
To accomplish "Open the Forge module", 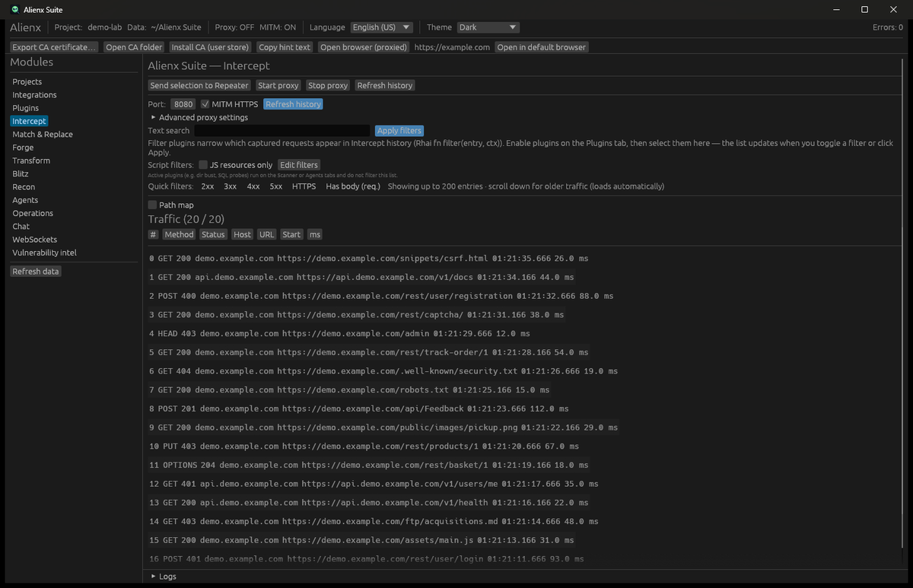I will [x=23, y=148].
